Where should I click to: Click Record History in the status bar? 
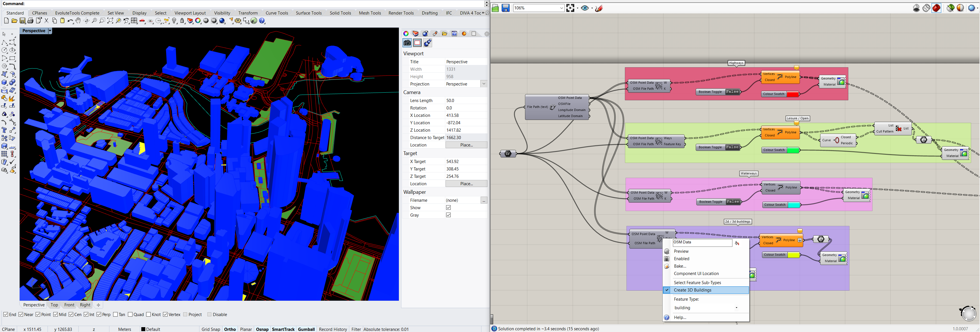click(333, 329)
